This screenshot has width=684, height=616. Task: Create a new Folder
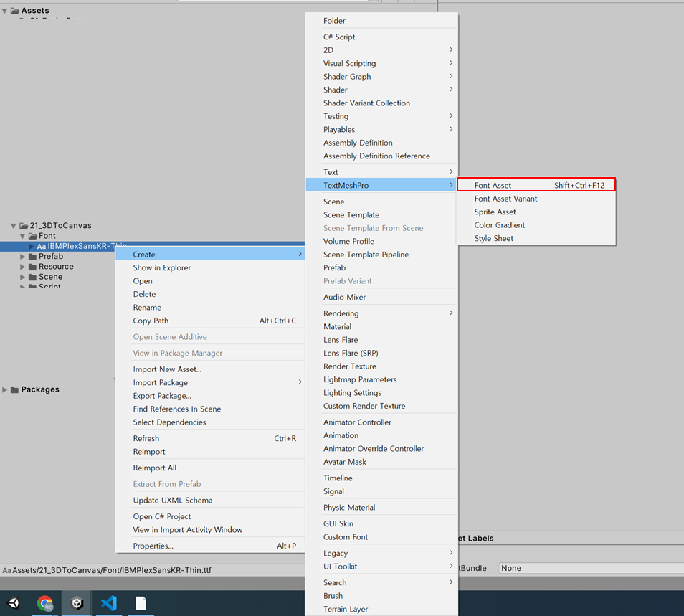381,21
